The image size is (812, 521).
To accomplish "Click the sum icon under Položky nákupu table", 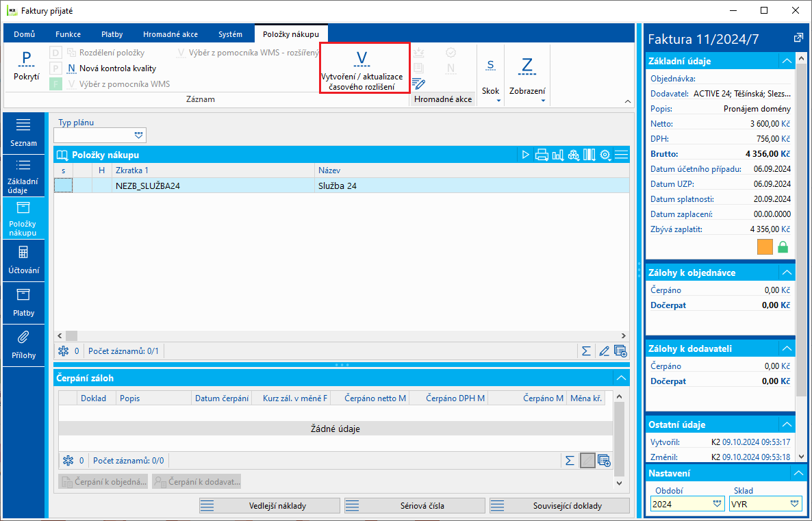I will (585, 351).
